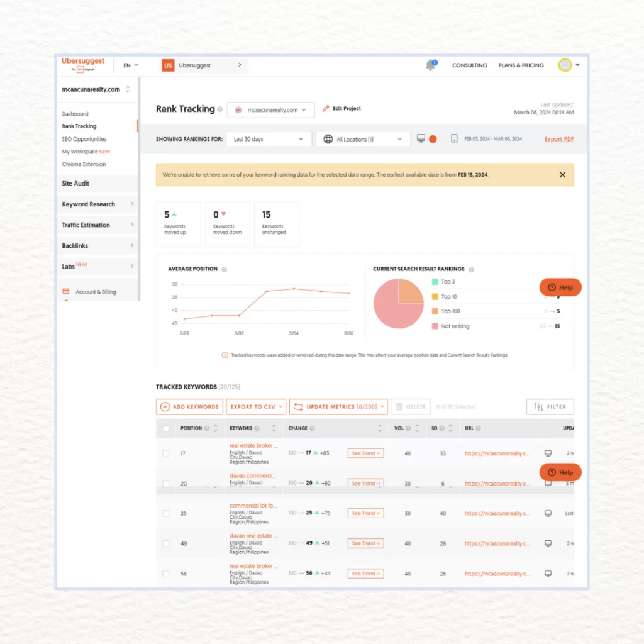Click the Position column info icon
644x644 pixels.
pos(206,428)
